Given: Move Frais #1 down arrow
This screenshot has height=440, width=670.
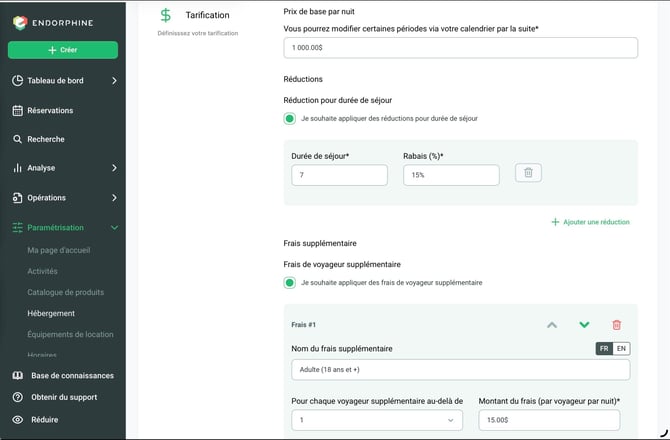Looking at the screenshot, I should click(x=584, y=325).
